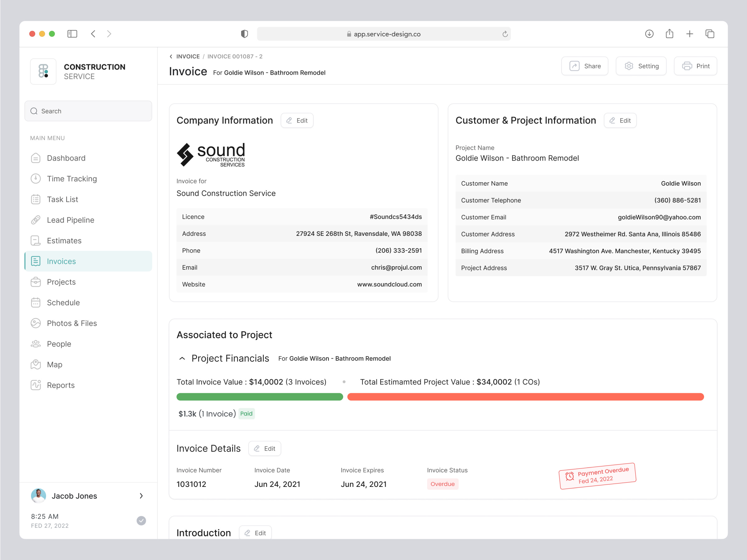This screenshot has height=560, width=747.
Task: Open the Setting button
Action: 641,66
